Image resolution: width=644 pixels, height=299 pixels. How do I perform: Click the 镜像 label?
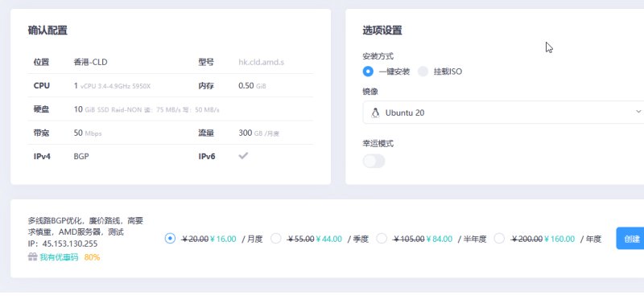[x=370, y=92]
